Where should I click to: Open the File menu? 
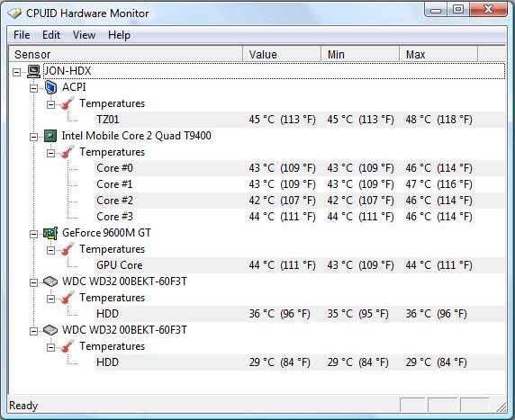[x=22, y=35]
